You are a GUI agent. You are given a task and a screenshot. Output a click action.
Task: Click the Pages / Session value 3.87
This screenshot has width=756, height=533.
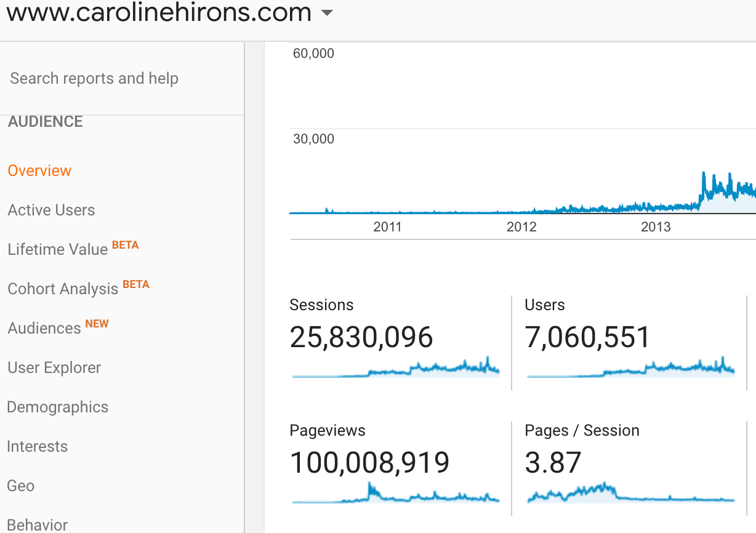coord(553,463)
